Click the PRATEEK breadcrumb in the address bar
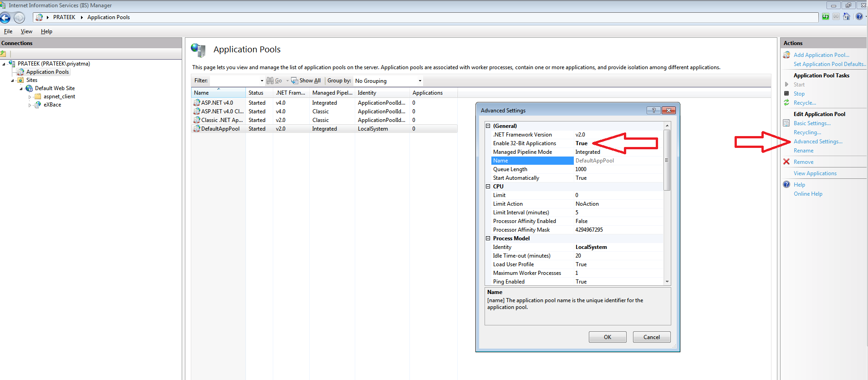Viewport: 868px width, 380px height. coord(64,17)
